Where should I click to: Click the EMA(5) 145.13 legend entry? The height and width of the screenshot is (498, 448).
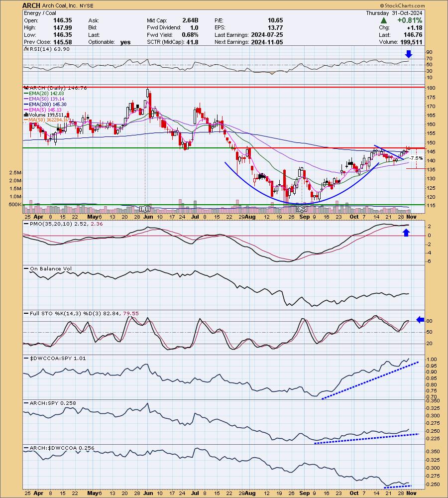coord(45,110)
